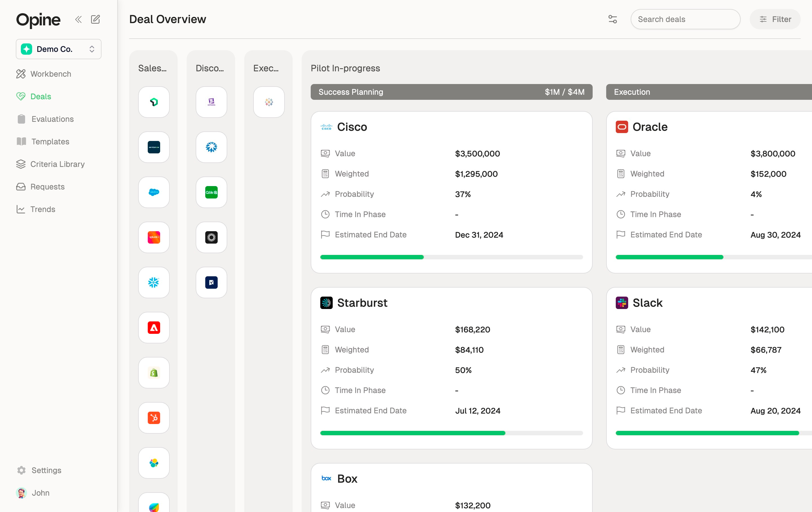Click the Starburst deal progress bar
Viewport: 812px width, 512px height.
[x=451, y=433]
